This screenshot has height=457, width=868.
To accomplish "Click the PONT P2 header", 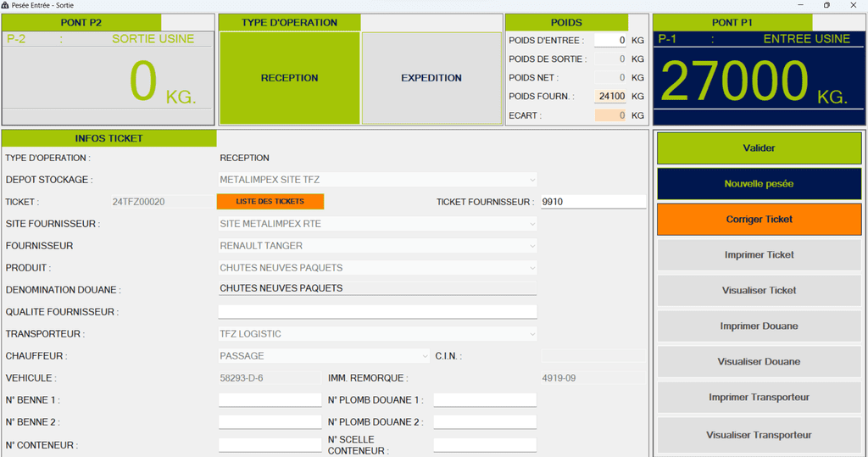I will [81, 23].
